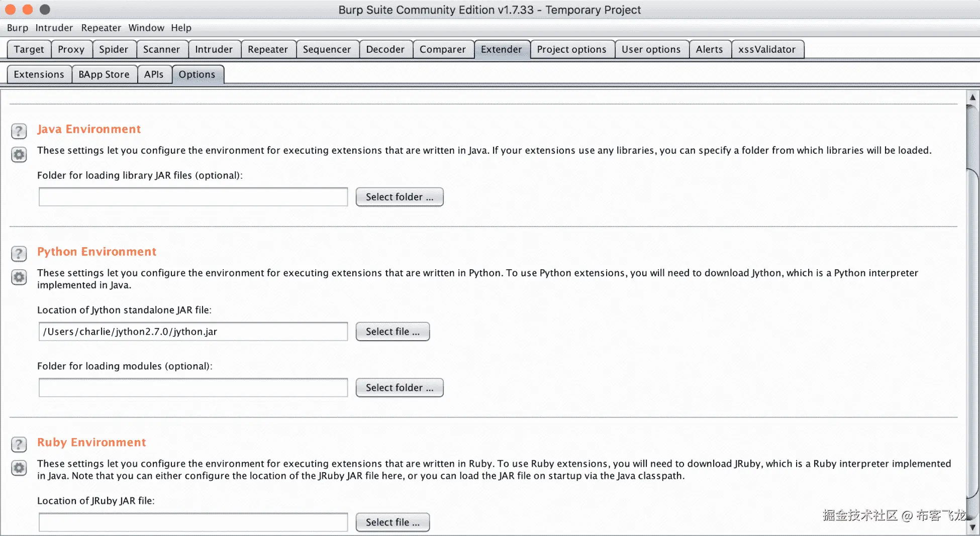Open the BApp Store sub-tab
The width and height of the screenshot is (980, 536).
(x=104, y=74)
